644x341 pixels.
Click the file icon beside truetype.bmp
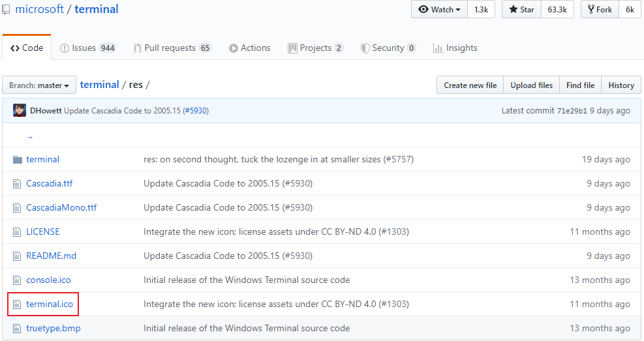(17, 329)
